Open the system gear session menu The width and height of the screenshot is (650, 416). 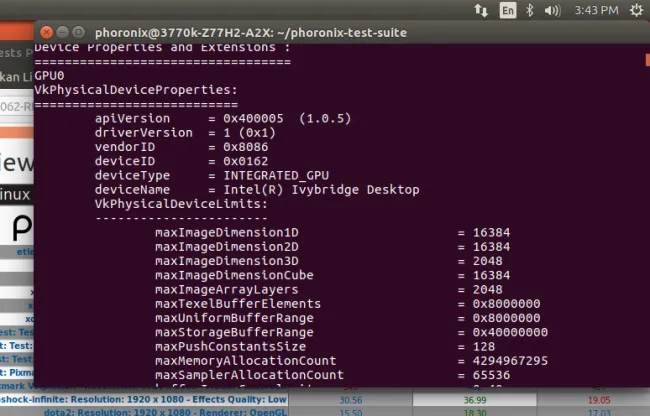(636, 10)
